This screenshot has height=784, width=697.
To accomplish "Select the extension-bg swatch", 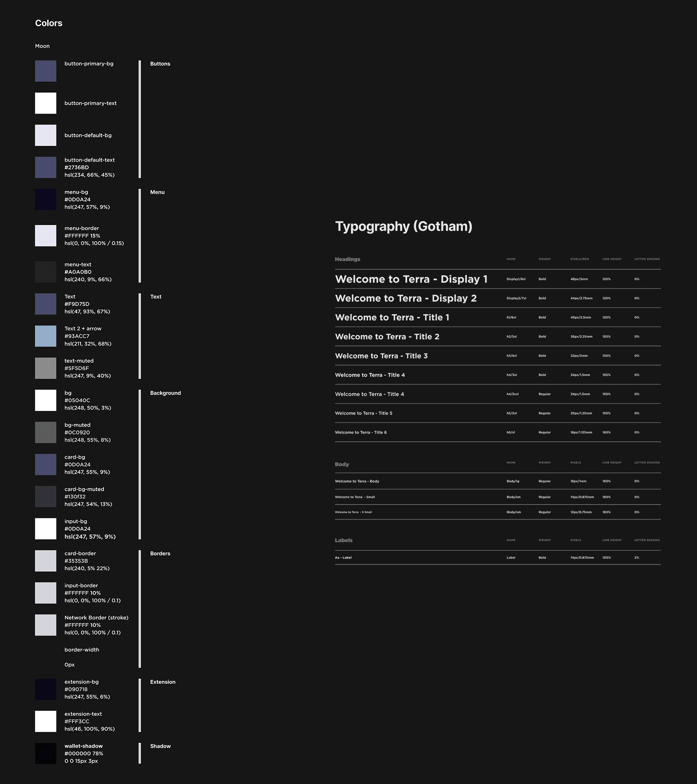I will [x=46, y=689].
